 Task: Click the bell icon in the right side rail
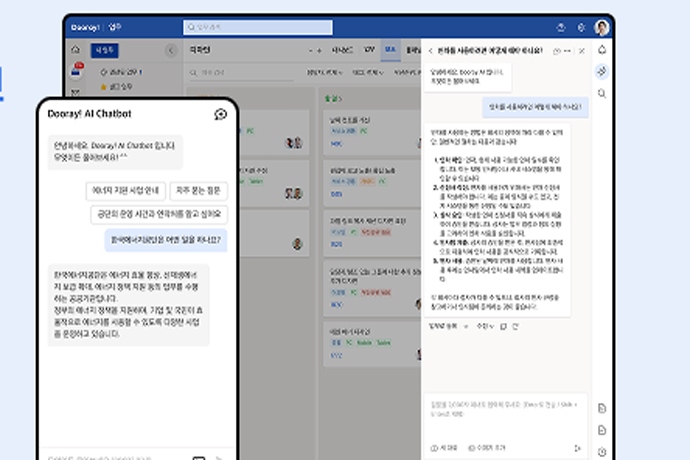(x=601, y=49)
